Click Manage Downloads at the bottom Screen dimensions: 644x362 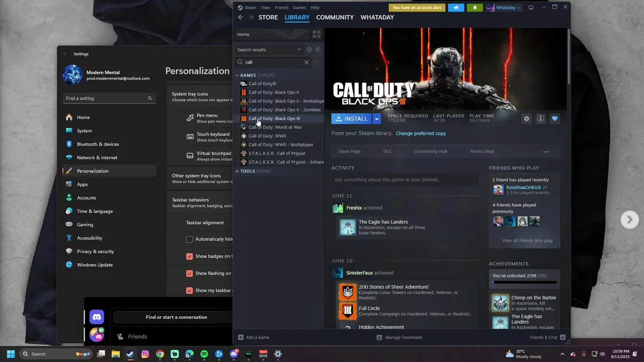click(400, 337)
